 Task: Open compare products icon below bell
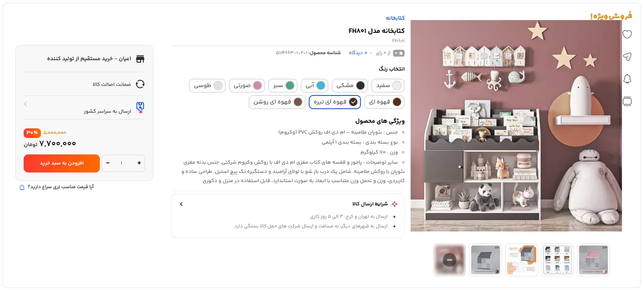pyautogui.click(x=627, y=101)
